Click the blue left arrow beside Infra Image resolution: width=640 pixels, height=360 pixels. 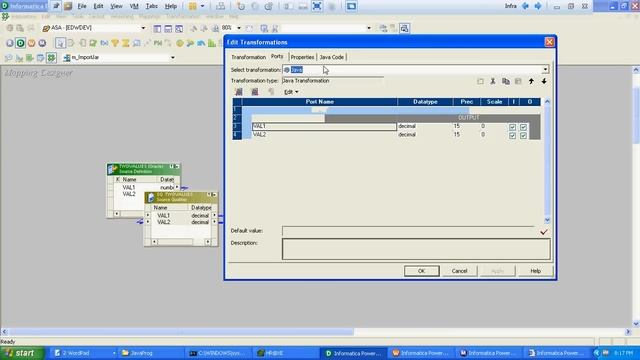[x=525, y=6]
